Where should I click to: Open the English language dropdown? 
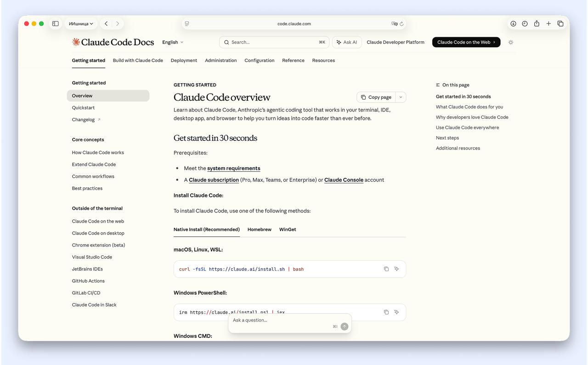[173, 42]
